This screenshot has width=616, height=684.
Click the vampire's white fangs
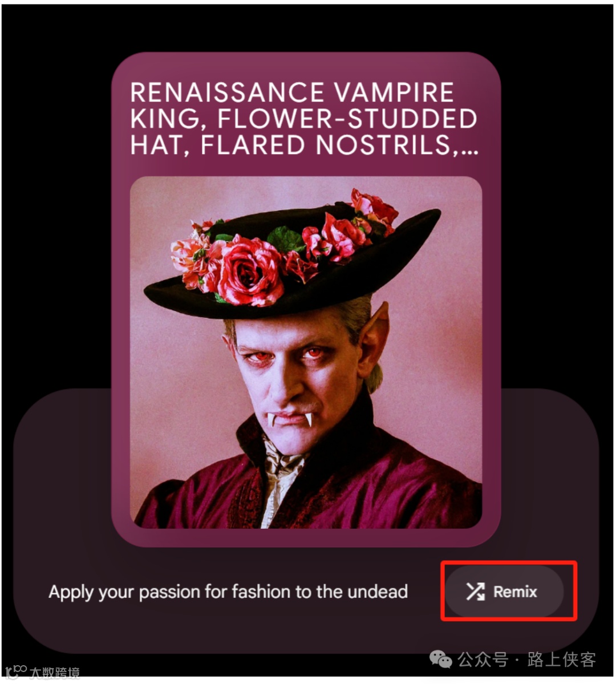click(x=290, y=419)
